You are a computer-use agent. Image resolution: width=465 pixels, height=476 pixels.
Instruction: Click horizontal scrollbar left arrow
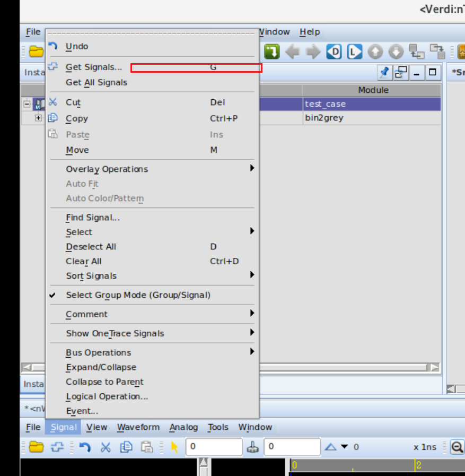click(x=27, y=368)
